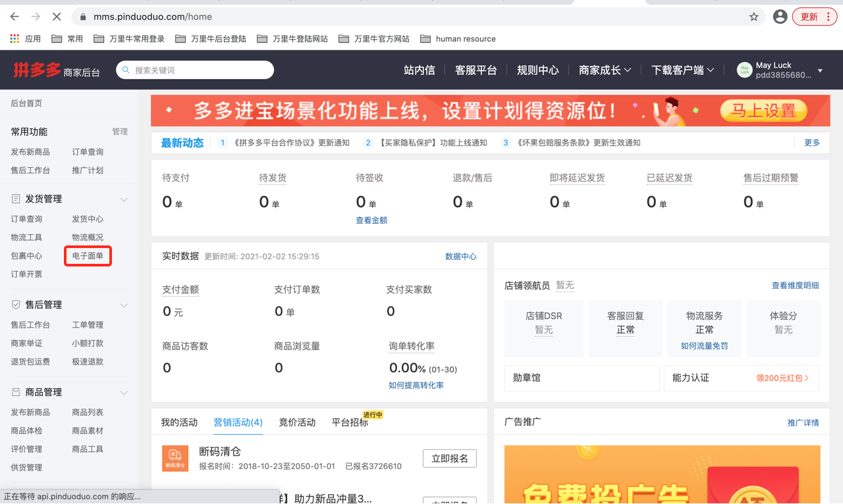Click the 发货管理 section icon
This screenshot has height=504, width=843.
[16, 199]
